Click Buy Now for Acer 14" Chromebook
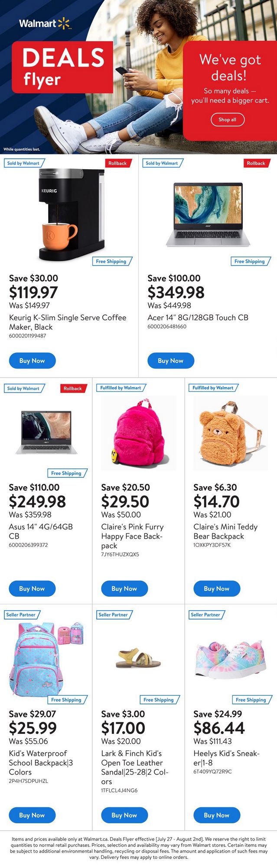Screen dimensions: 277x868 point(171,361)
